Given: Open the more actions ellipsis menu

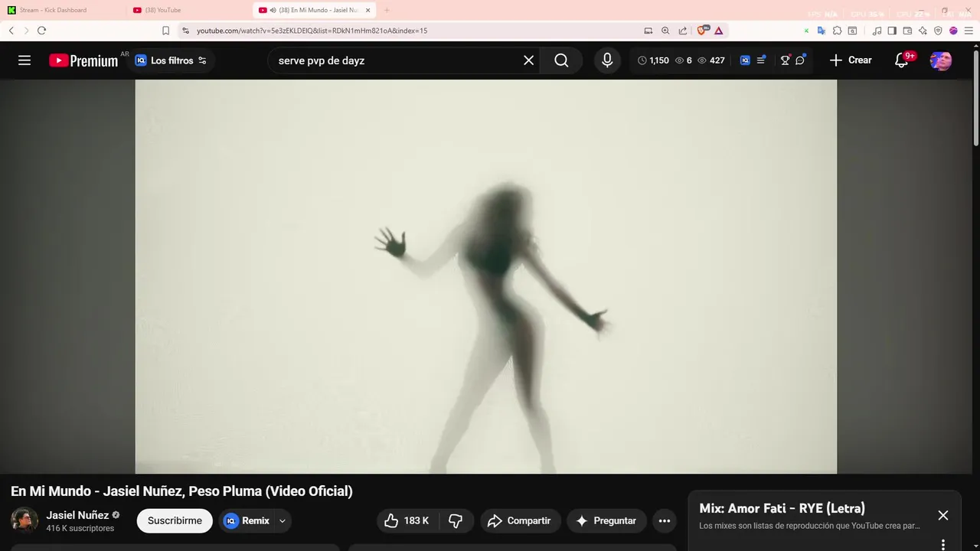Looking at the screenshot, I should click(665, 520).
